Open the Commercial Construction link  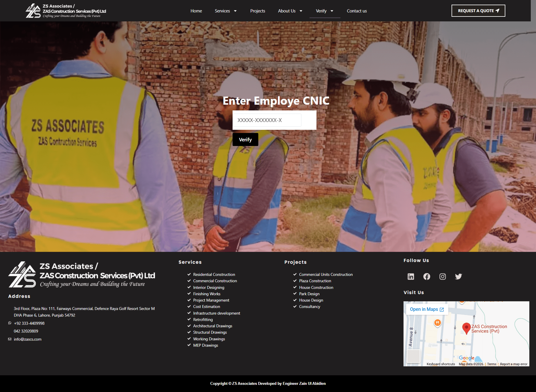coord(215,281)
